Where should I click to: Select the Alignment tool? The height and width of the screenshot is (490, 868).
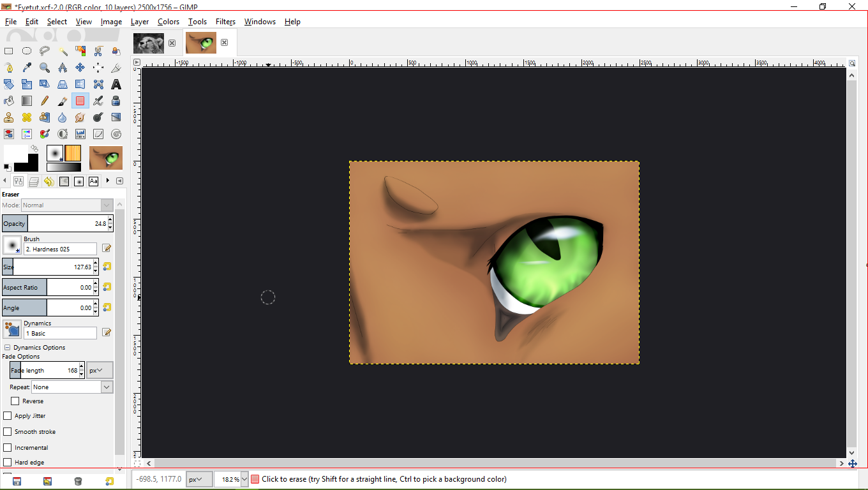point(98,68)
